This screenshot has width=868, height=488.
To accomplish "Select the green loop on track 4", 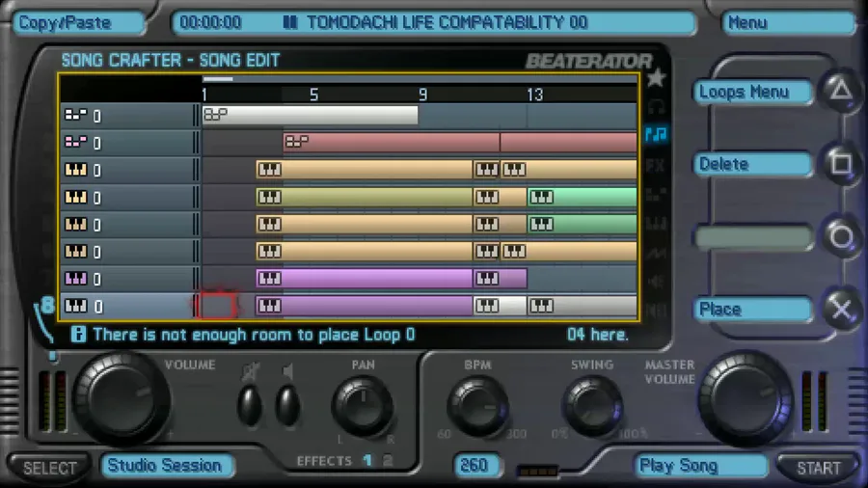I will pos(582,197).
